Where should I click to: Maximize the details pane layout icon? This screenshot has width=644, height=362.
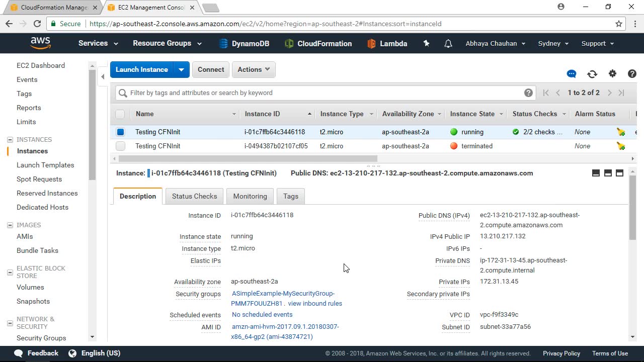pos(619,173)
